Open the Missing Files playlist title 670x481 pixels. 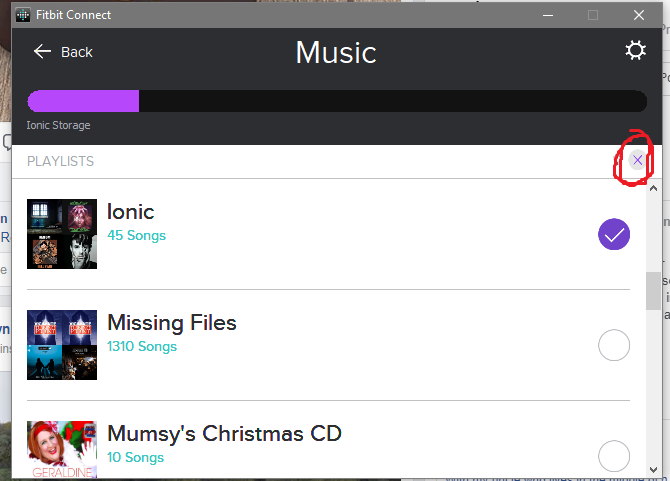(x=172, y=323)
